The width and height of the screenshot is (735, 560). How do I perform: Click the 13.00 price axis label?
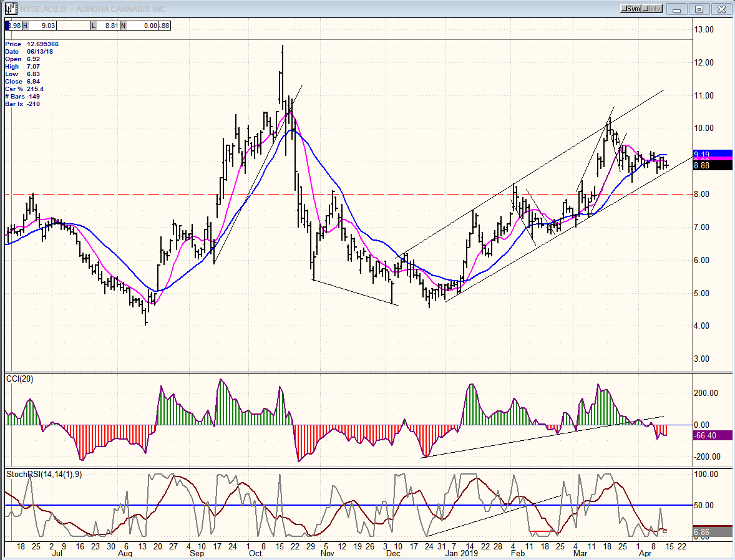[704, 29]
